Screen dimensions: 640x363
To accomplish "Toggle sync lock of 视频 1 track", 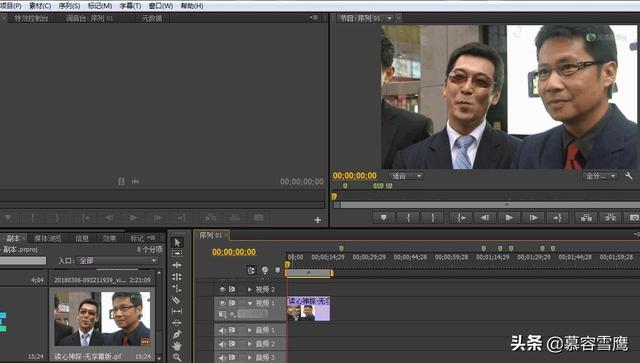I will point(232,303).
